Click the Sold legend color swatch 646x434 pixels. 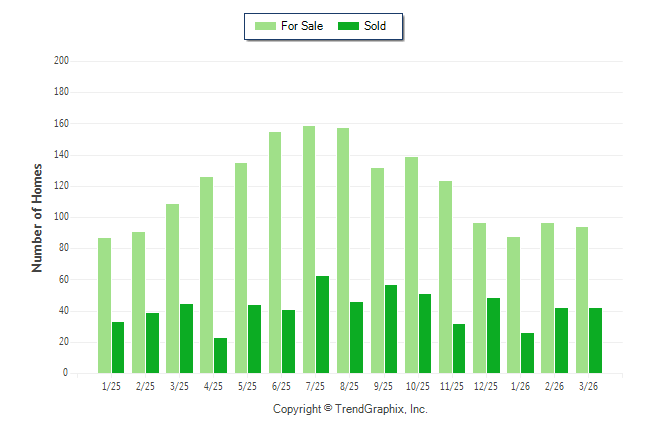click(x=349, y=26)
